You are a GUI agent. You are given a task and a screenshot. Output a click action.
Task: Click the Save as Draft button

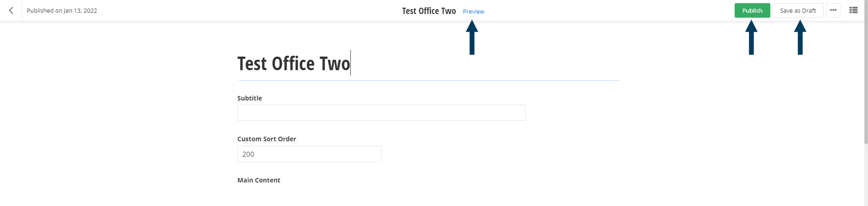798,10
